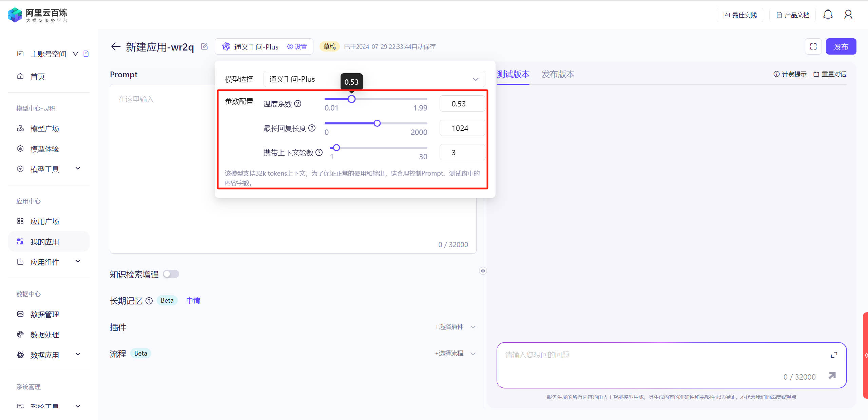Switch to the 发布版本 tab

click(x=557, y=74)
